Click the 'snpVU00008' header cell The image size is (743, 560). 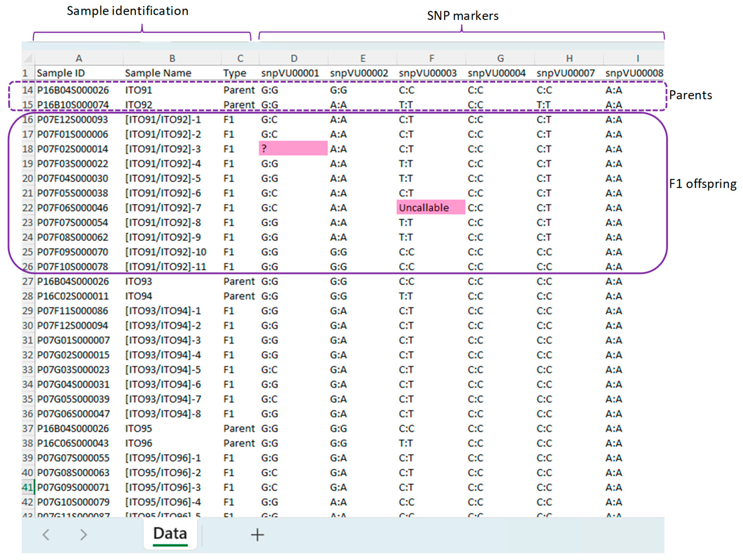coord(634,73)
